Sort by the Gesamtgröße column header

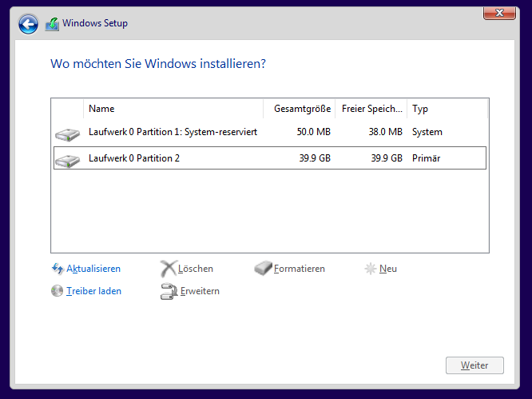(300, 109)
